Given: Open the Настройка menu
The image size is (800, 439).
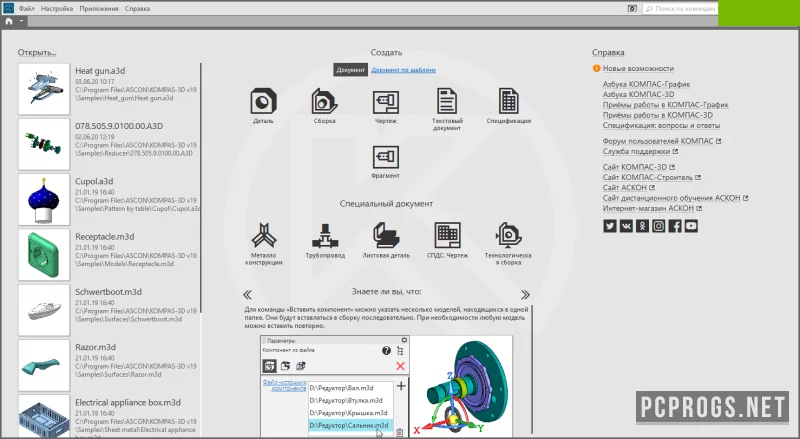Looking at the screenshot, I should tap(57, 9).
